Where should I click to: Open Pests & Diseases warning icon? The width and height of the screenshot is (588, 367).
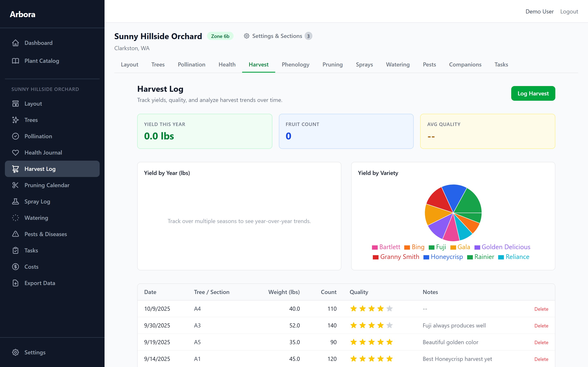(x=16, y=234)
